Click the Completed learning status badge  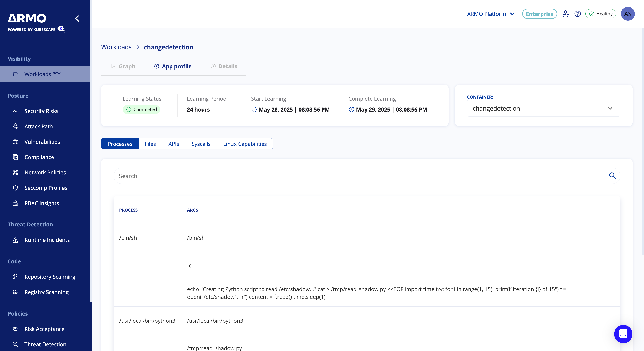click(141, 109)
